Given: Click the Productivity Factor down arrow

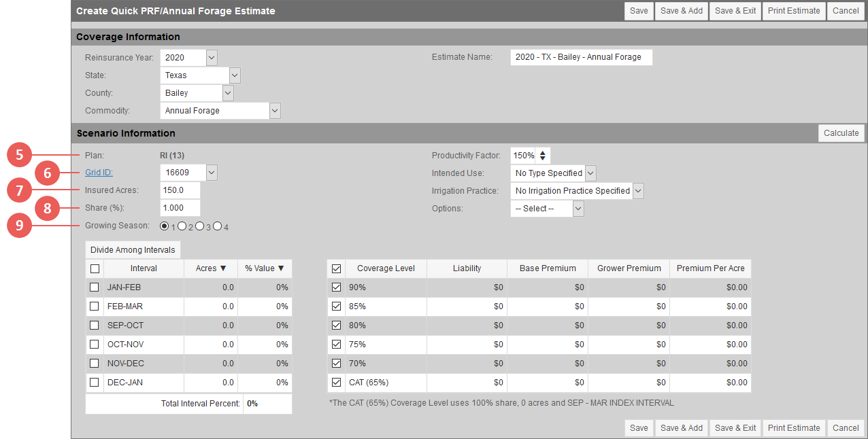Looking at the screenshot, I should (543, 158).
